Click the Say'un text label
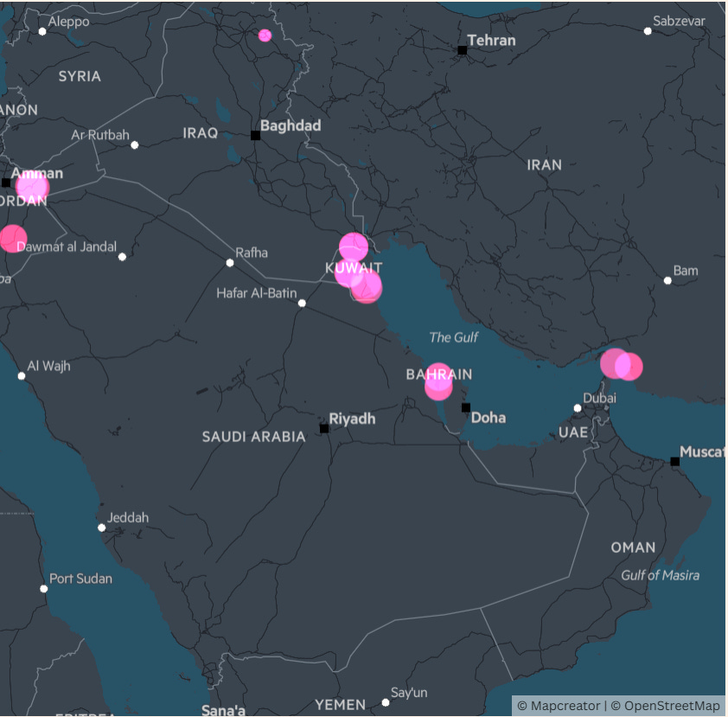The width and height of the screenshot is (728, 717). pos(409,693)
